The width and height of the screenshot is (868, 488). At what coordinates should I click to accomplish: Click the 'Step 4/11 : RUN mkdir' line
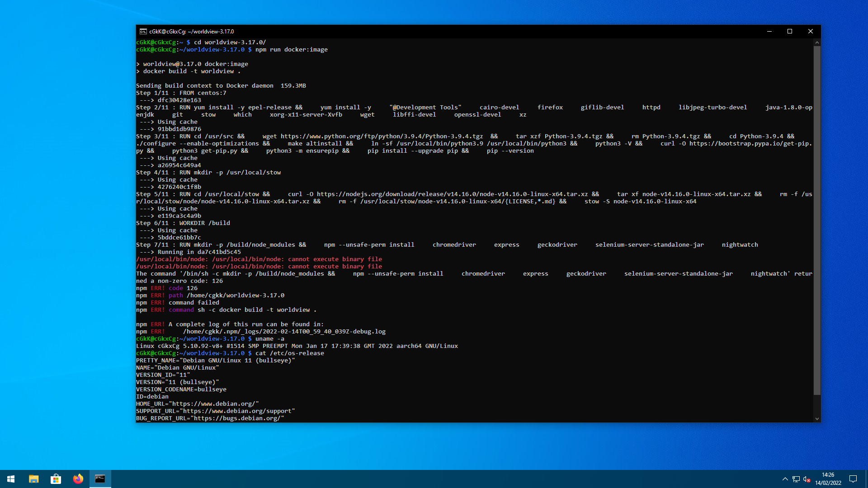pyautogui.click(x=208, y=173)
